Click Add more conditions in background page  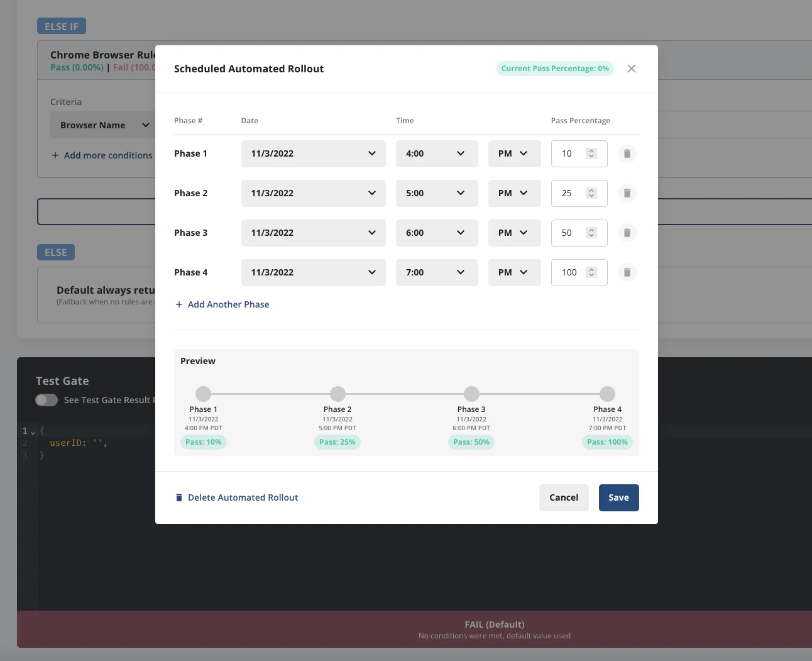(102, 155)
